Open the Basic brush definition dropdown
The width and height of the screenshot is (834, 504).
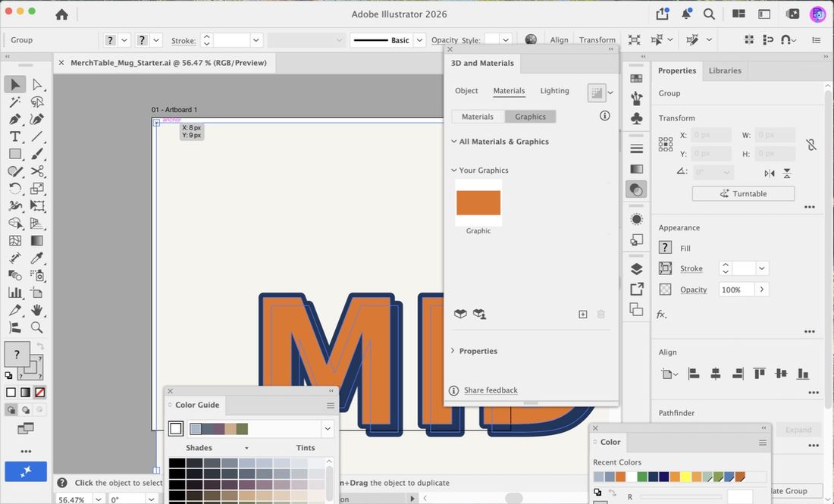tap(419, 40)
